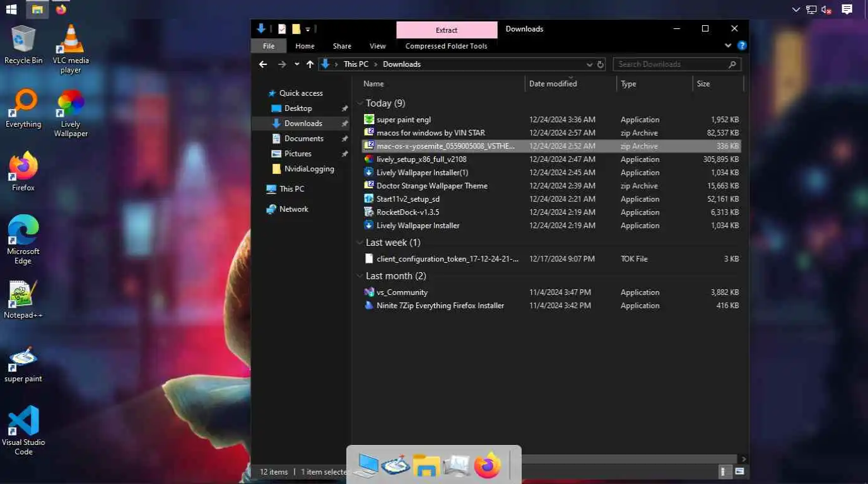The height and width of the screenshot is (484, 868).
Task: Click the pink Extract tab header
Action: 447,30
